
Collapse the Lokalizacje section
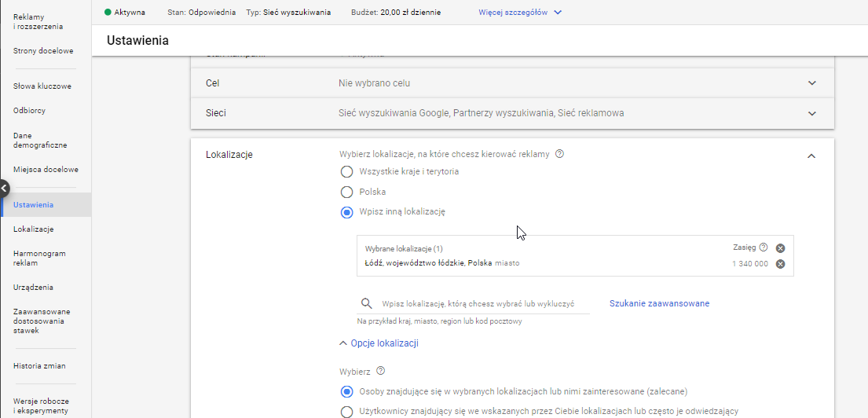811,156
